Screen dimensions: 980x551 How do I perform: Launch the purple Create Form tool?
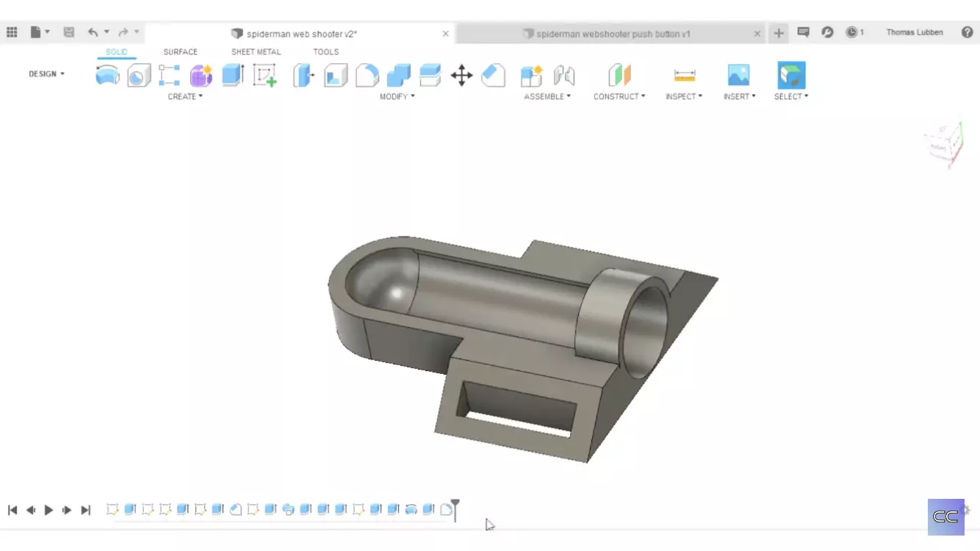tap(201, 75)
